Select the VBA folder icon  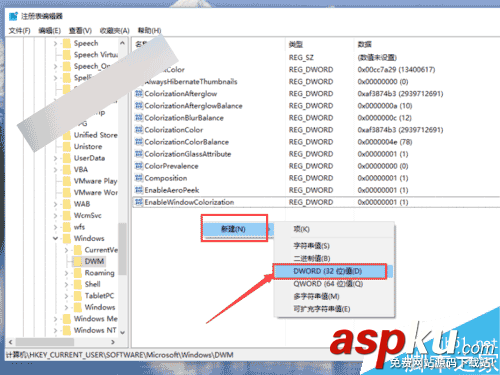click(x=67, y=169)
